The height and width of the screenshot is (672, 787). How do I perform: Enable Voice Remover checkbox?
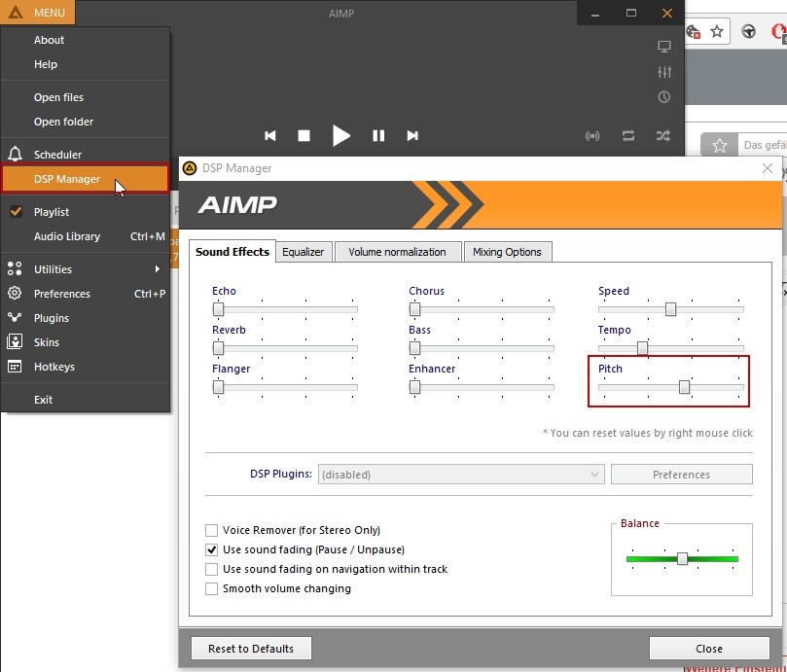click(x=211, y=530)
